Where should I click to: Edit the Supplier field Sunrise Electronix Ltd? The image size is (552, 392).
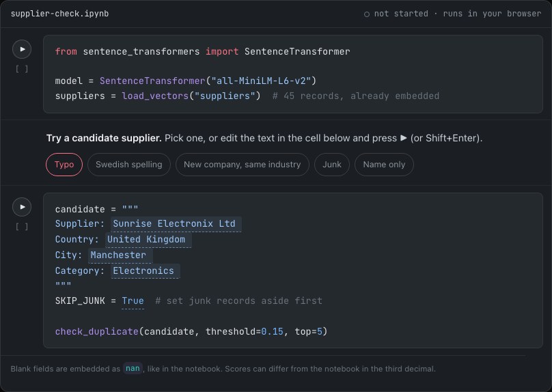[x=176, y=224]
